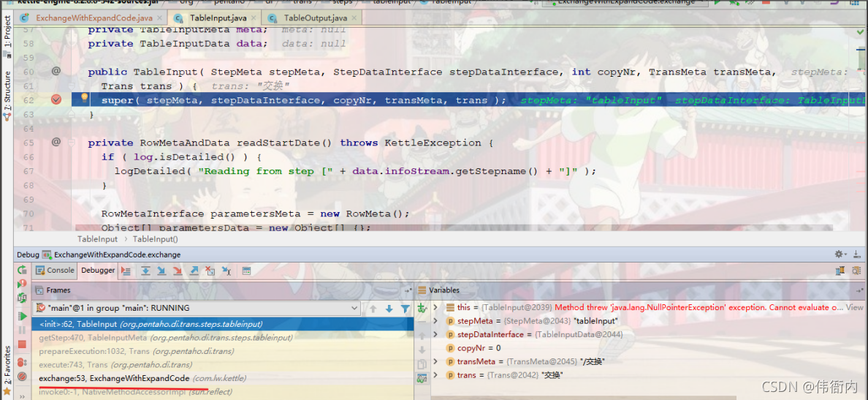Viewport: 868px width, 400px height.
Task: Click Run to Cursor icon
Action: point(226,271)
